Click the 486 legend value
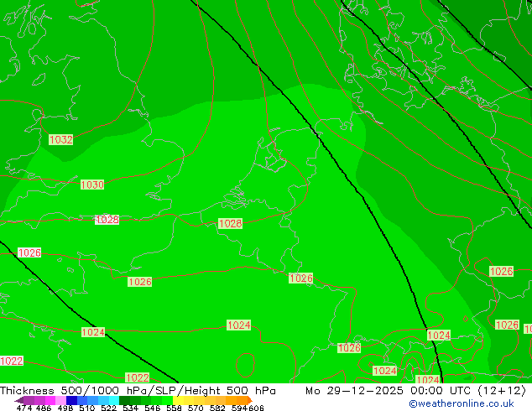This screenshot has height=411, width=532. click(44, 408)
